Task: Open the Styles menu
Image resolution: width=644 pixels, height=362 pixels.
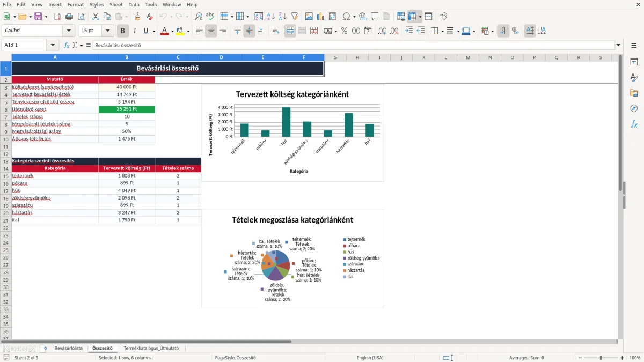Action: point(97,4)
